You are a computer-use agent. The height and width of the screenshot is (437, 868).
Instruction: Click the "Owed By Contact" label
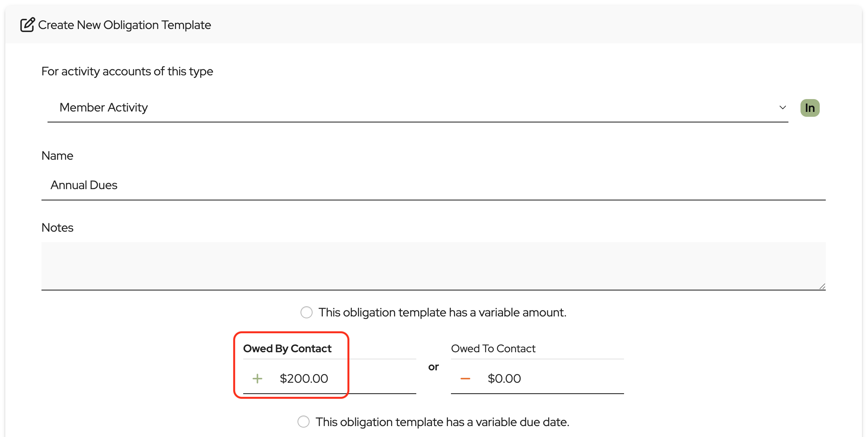coord(287,348)
